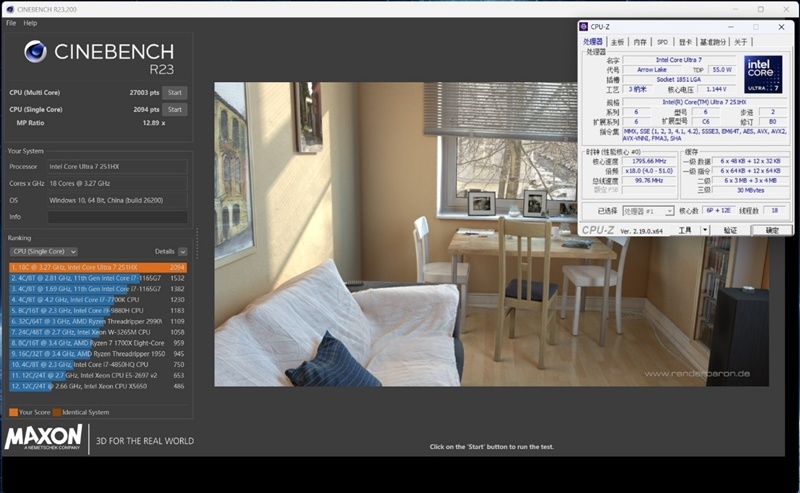The image size is (800, 493).
Task: Select ranking row 12 Xeon X5650
Action: pyautogui.click(x=97, y=386)
